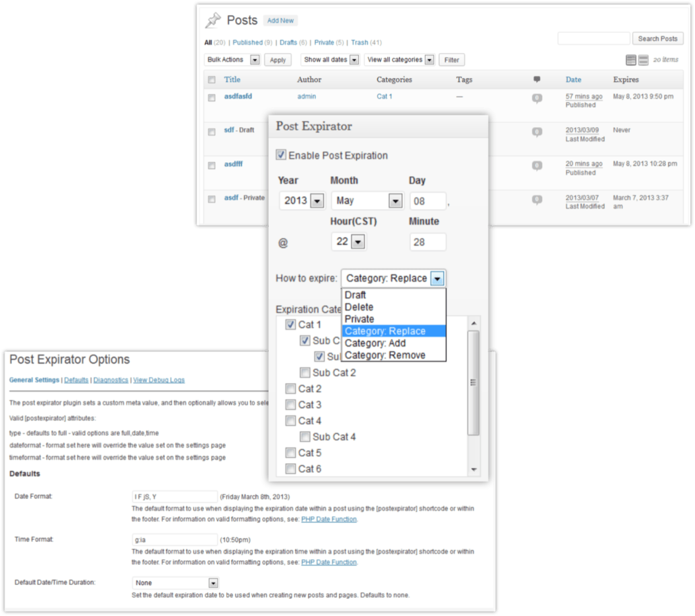Screen dimensions: 695x616
Task: Open comment bubble for asdfasfd post
Action: pos(537,98)
